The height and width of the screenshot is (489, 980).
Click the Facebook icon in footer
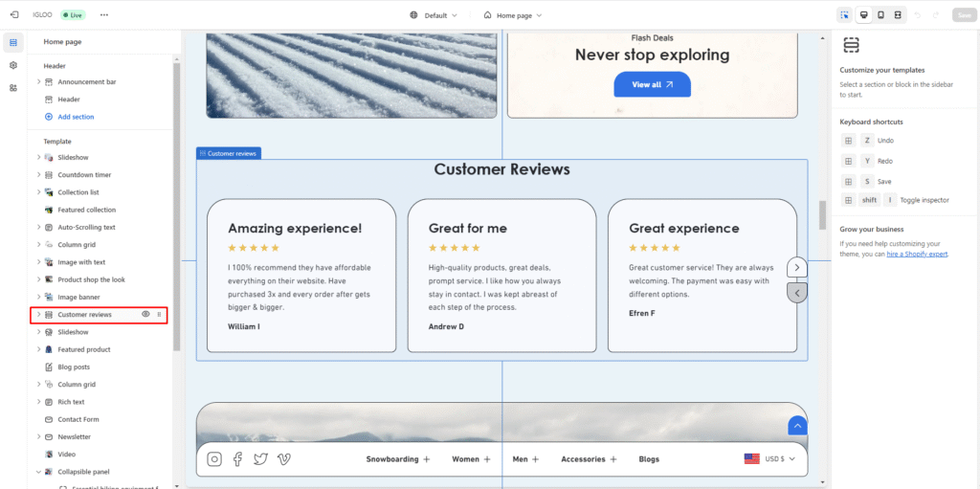pyautogui.click(x=237, y=459)
